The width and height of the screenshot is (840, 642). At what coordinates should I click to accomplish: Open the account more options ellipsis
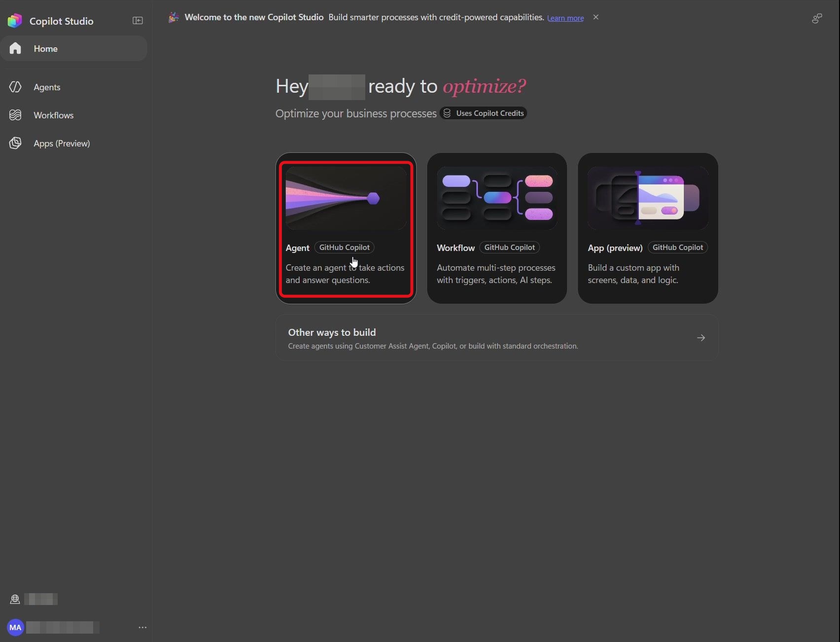pyautogui.click(x=142, y=628)
